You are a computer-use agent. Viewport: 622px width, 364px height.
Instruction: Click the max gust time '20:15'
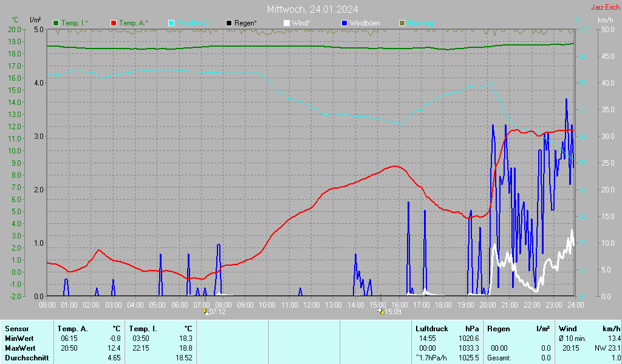click(x=571, y=348)
